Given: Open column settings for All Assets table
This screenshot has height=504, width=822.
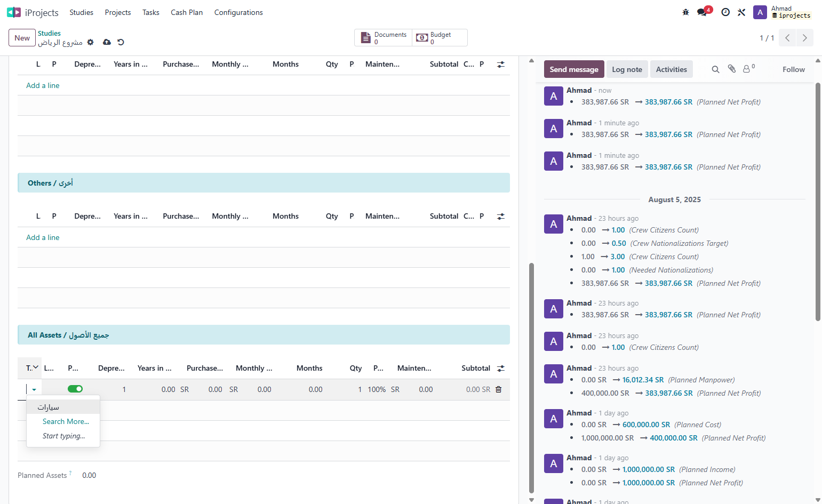Looking at the screenshot, I should point(501,368).
